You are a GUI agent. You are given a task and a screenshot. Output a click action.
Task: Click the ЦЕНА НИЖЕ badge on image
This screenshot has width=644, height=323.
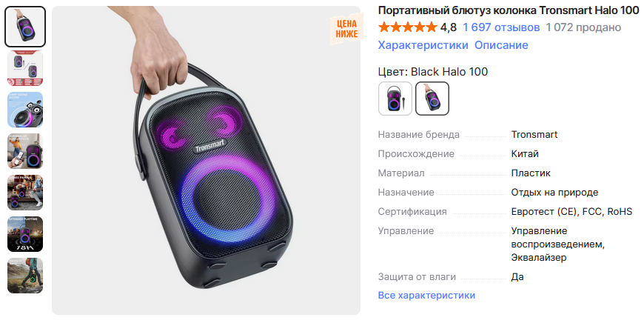346,29
